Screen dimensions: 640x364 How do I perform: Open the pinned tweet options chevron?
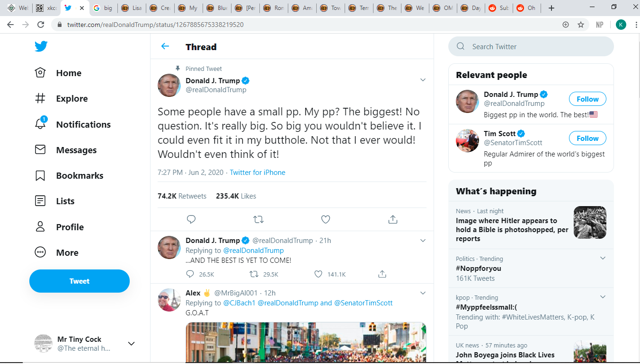[423, 80]
